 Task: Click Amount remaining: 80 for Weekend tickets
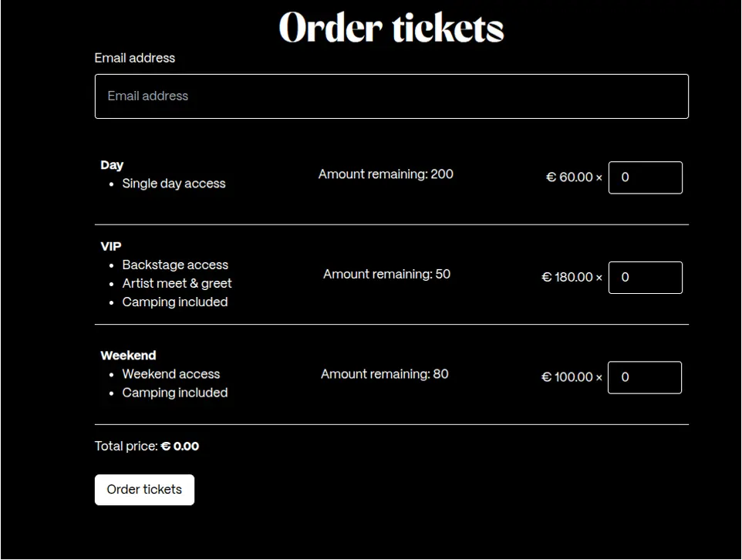[384, 374]
